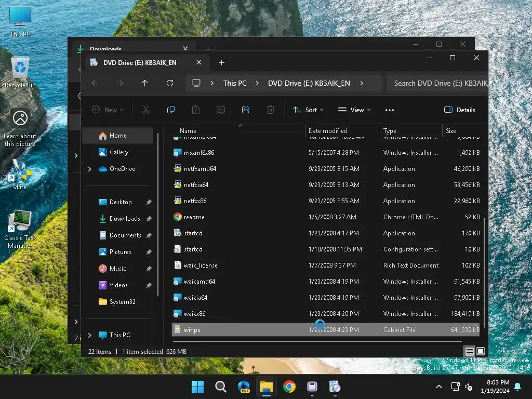
Task: Open the See more ellipsis menu
Action: pyautogui.click(x=390, y=110)
